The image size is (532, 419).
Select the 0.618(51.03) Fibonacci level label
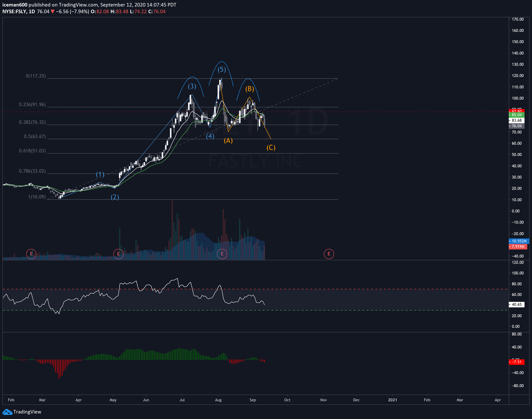tap(32, 151)
